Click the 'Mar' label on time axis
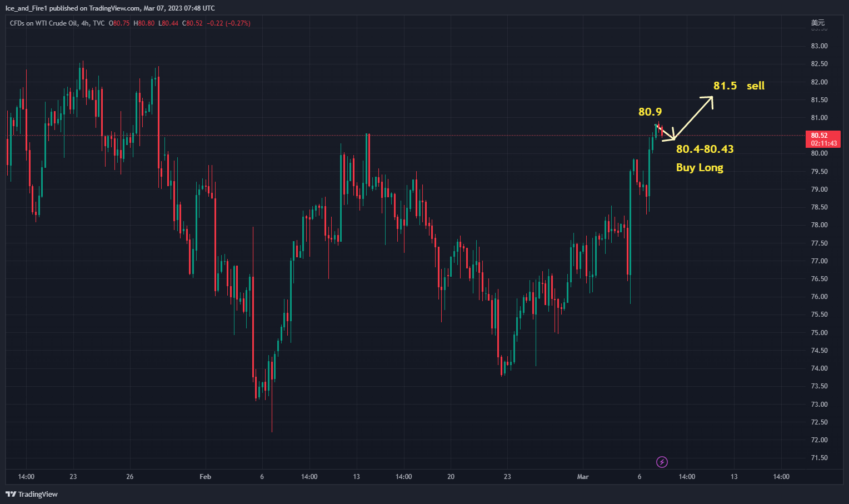This screenshot has width=849, height=504. [583, 477]
